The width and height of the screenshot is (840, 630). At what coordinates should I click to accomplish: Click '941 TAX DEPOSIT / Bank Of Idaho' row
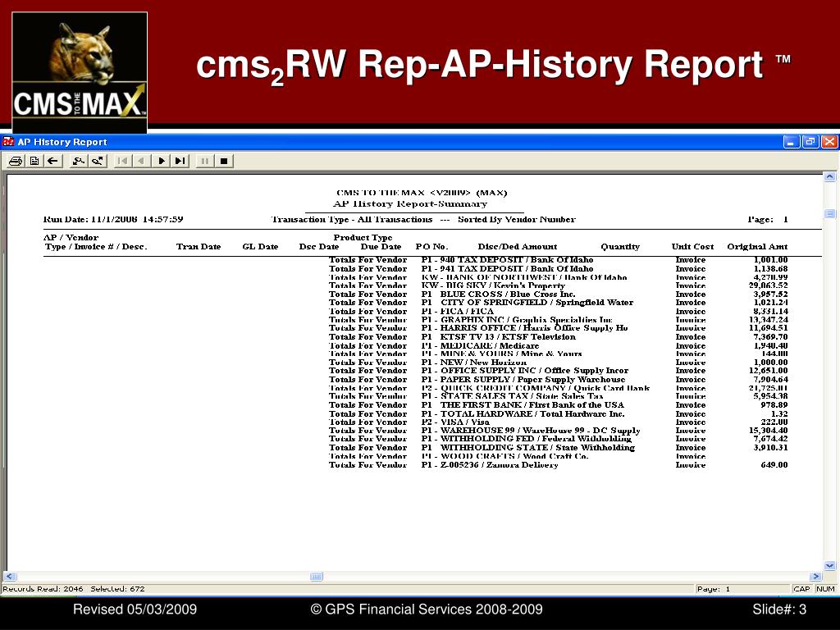(558, 268)
